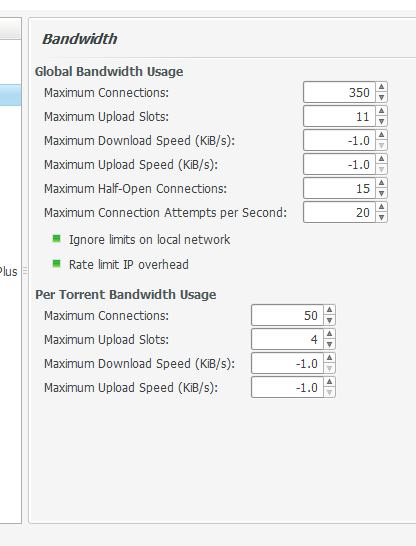Decrease global Maximum Connections with down arrow
The width and height of the screenshot is (416, 546).
click(x=382, y=98)
